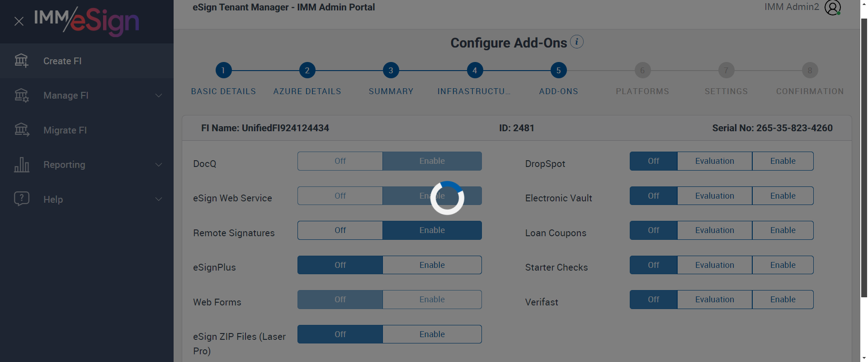Viewport: 868px width, 362px height.
Task: Set Starter Checks to Evaluation
Action: point(715,265)
